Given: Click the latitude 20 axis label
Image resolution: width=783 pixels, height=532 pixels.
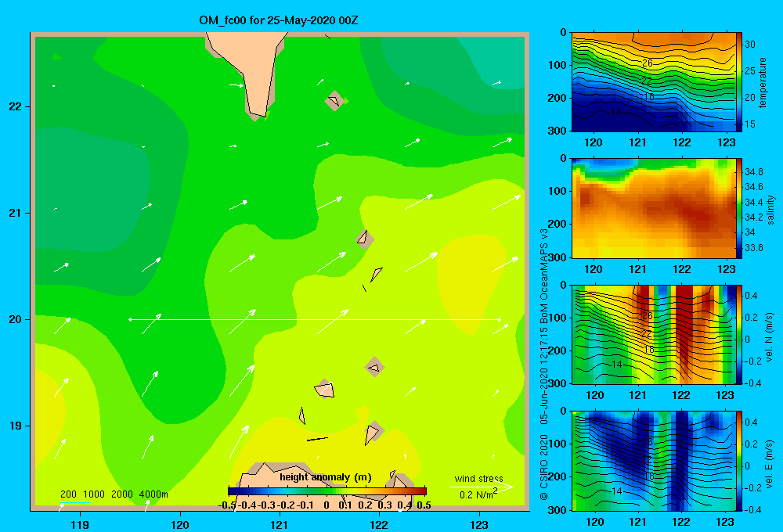Looking at the screenshot, I should [x=16, y=319].
